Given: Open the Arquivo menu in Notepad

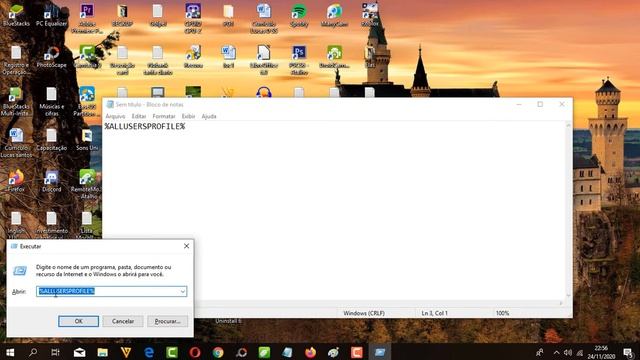Looking at the screenshot, I should point(116,116).
